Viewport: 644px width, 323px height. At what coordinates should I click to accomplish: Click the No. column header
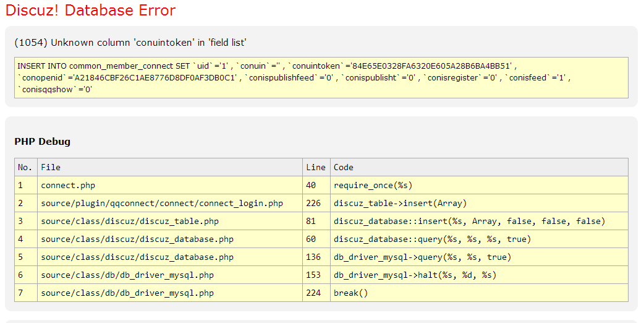pyautogui.click(x=25, y=167)
